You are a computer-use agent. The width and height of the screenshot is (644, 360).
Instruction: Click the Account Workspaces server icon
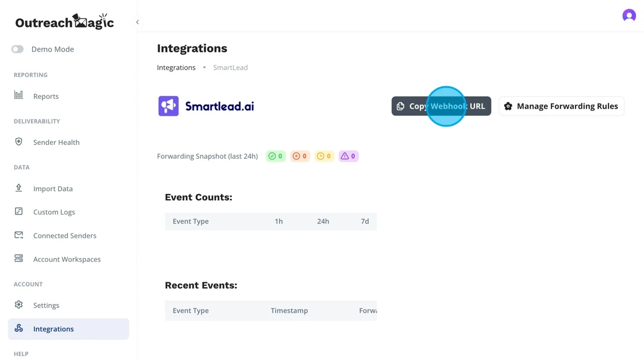pyautogui.click(x=19, y=259)
